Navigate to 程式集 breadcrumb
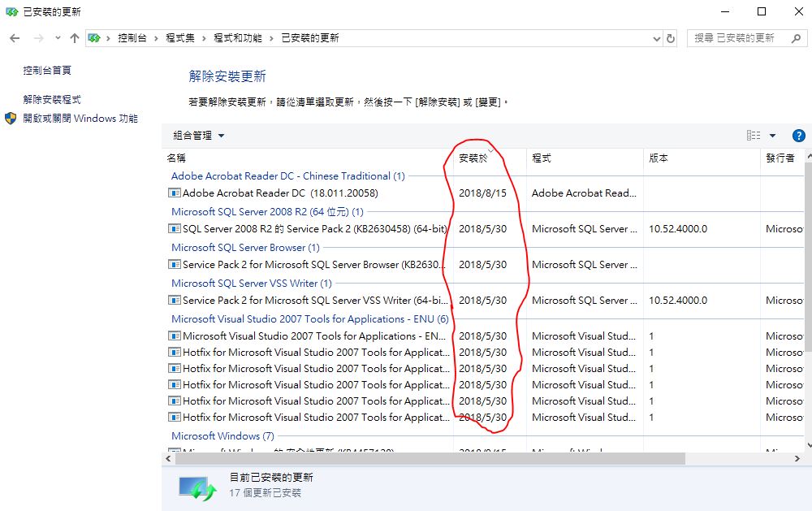 point(180,38)
